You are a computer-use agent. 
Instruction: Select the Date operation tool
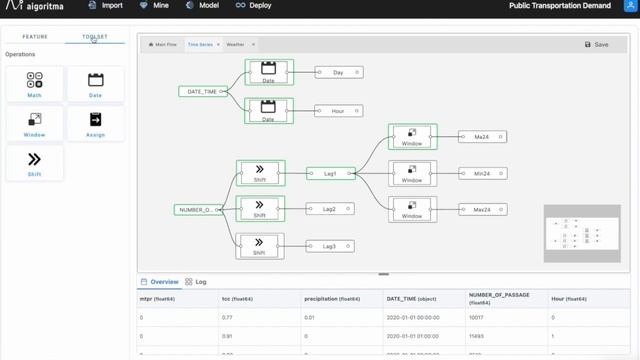pyautogui.click(x=96, y=84)
